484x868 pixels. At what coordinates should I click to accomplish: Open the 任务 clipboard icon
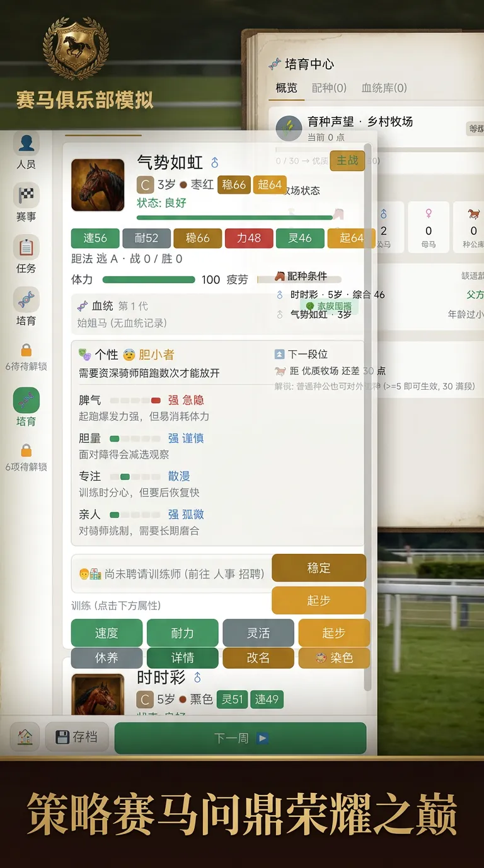(x=26, y=247)
